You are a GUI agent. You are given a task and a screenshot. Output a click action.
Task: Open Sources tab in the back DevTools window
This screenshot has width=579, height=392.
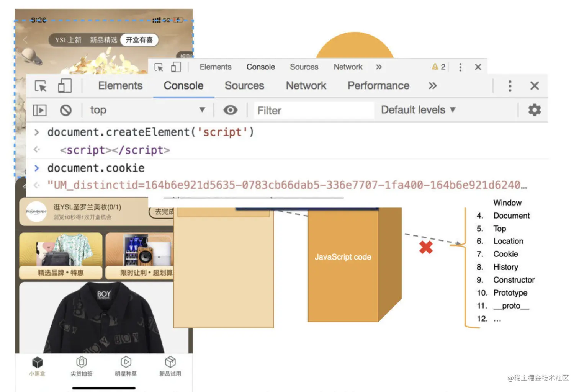pos(304,67)
